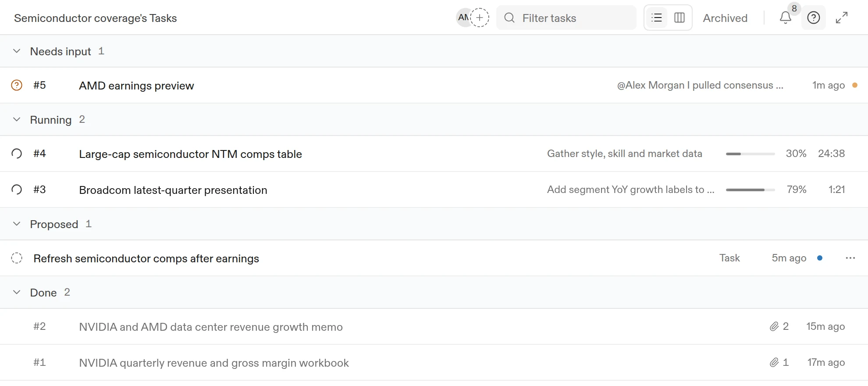Switch to board column view

[x=679, y=18]
